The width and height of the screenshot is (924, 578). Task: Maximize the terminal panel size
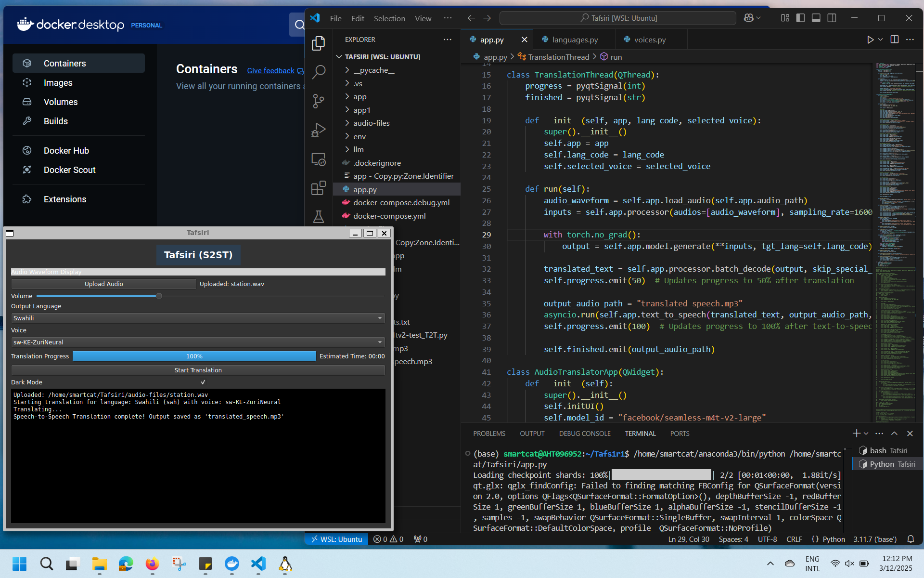(894, 433)
